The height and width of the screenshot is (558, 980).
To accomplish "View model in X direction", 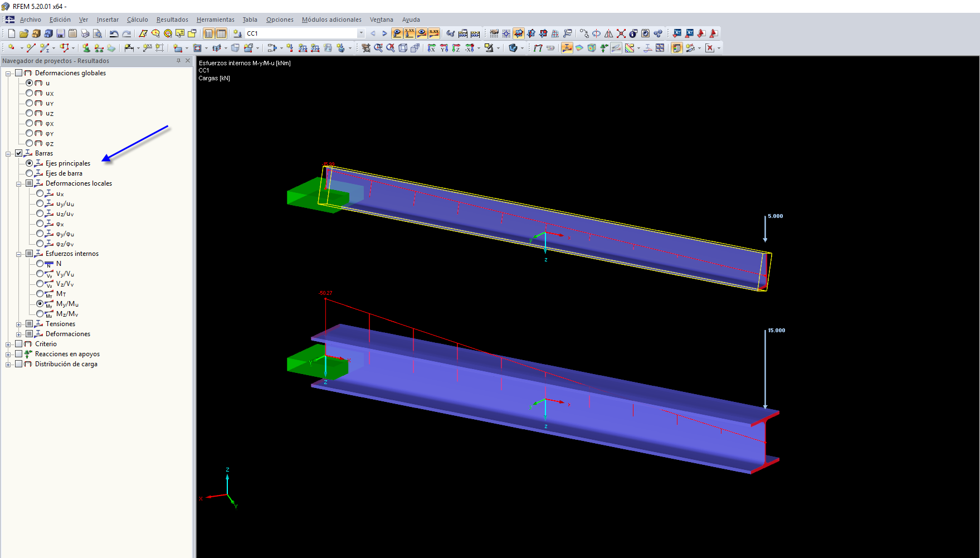I will coord(432,48).
